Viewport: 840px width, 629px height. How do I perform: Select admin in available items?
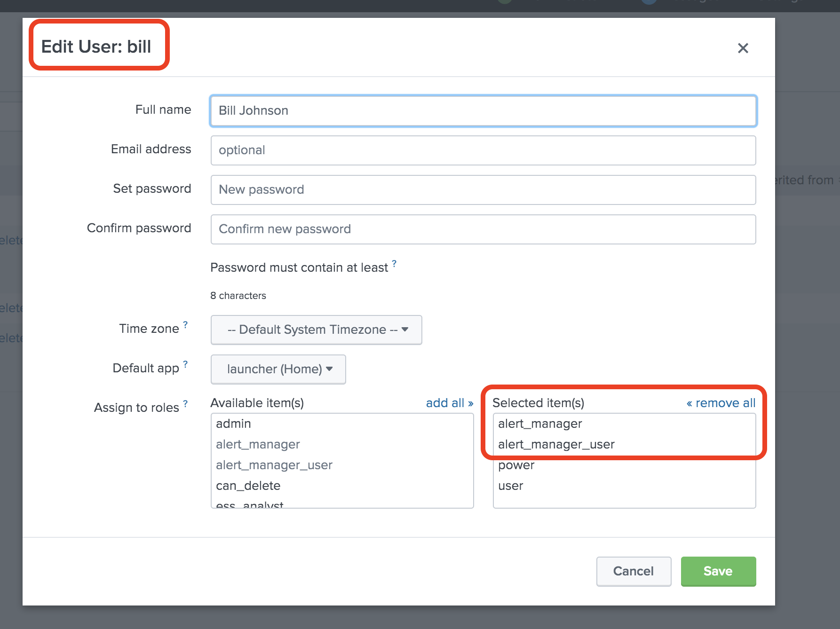tap(342, 424)
